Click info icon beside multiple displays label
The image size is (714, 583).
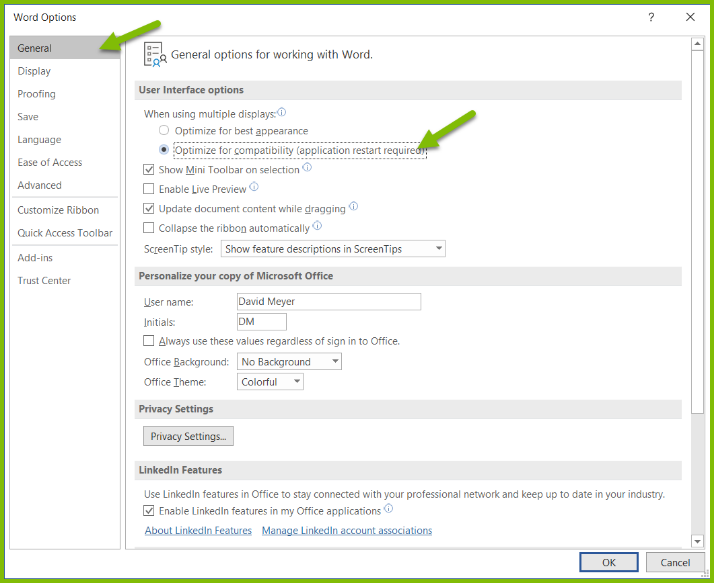click(281, 112)
